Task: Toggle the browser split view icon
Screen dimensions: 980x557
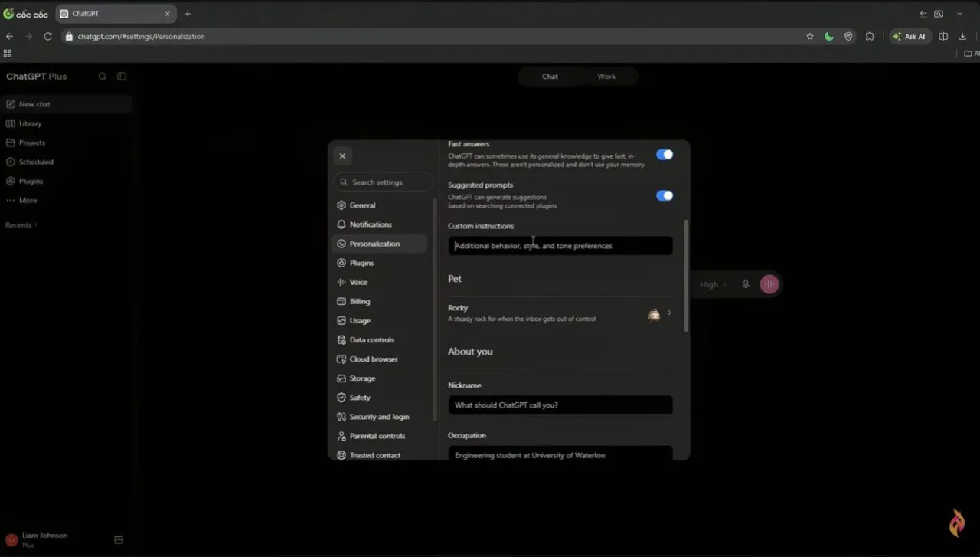Action: [x=943, y=36]
